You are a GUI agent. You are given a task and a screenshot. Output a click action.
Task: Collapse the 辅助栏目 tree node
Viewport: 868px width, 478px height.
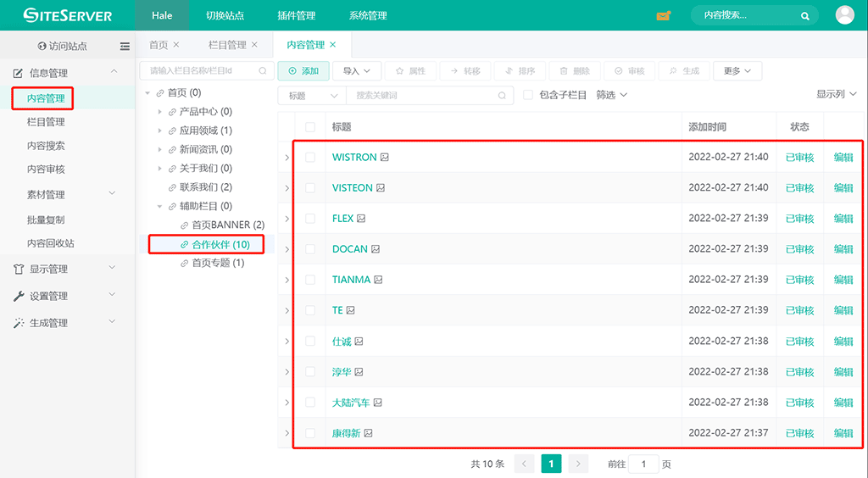pyautogui.click(x=160, y=206)
